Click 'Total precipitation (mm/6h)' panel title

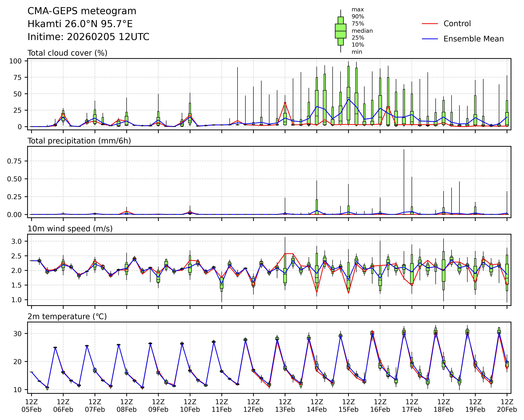79,141
